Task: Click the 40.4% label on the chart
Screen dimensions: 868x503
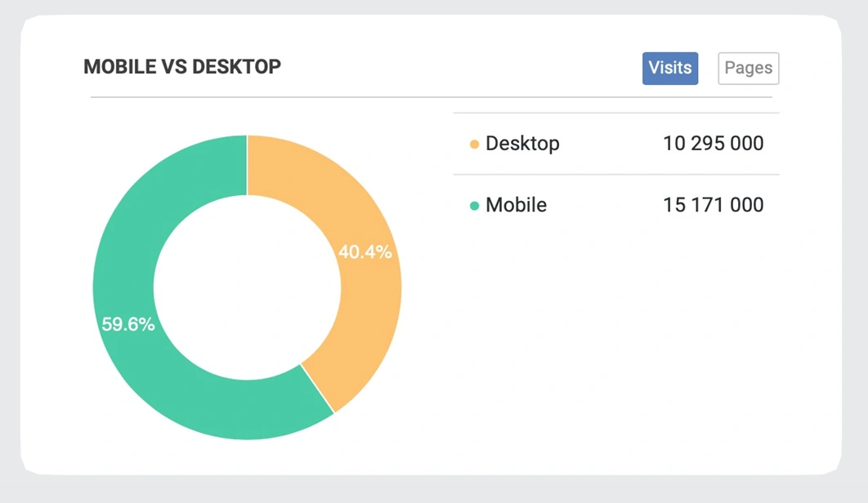Action: point(365,252)
